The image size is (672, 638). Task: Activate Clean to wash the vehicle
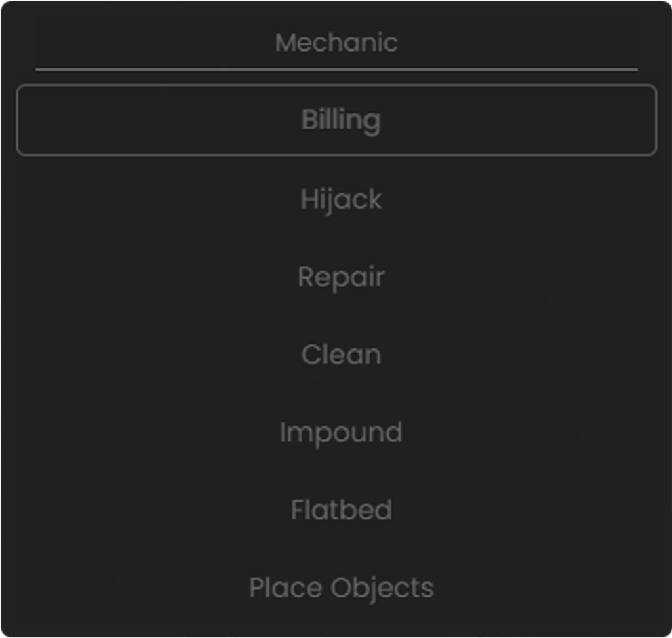pyautogui.click(x=341, y=355)
